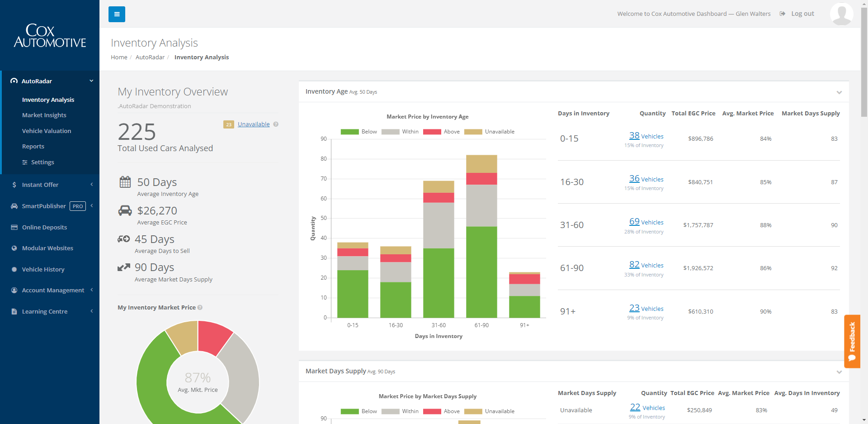The image size is (868, 424).
Task: Click the calendar icon for Average Inventory Age
Action: pyautogui.click(x=125, y=182)
